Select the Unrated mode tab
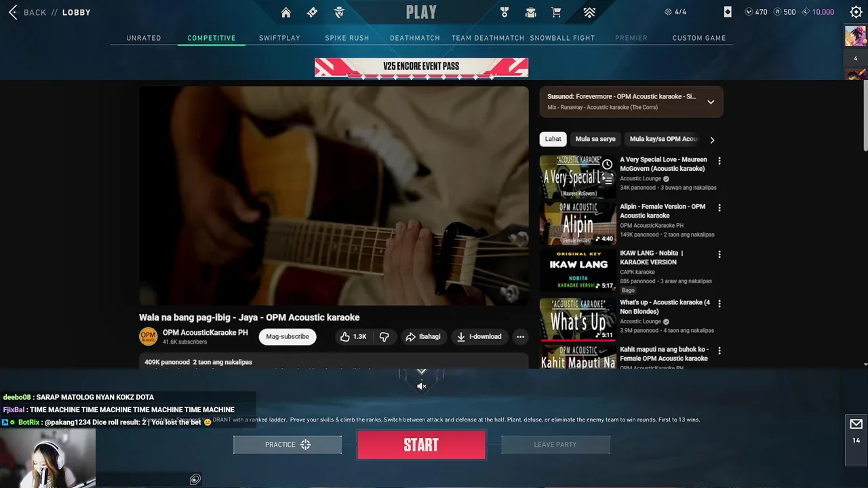The image size is (868, 488). (144, 38)
